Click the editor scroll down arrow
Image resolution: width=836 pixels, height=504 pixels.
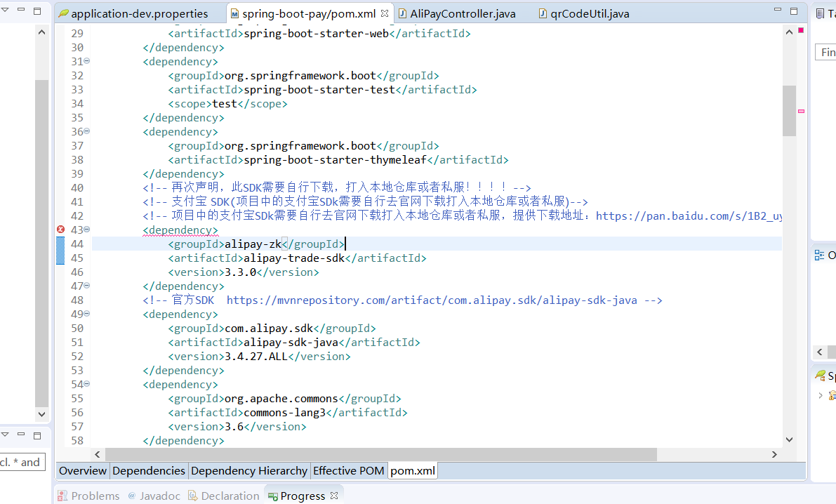[x=789, y=440]
